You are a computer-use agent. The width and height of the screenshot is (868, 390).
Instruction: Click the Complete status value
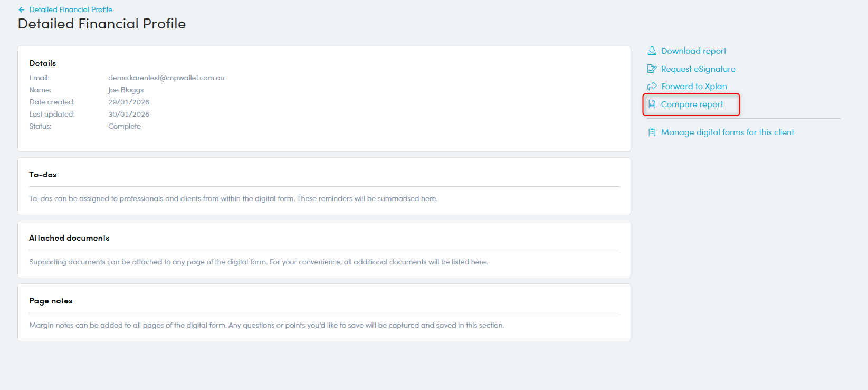tap(125, 126)
